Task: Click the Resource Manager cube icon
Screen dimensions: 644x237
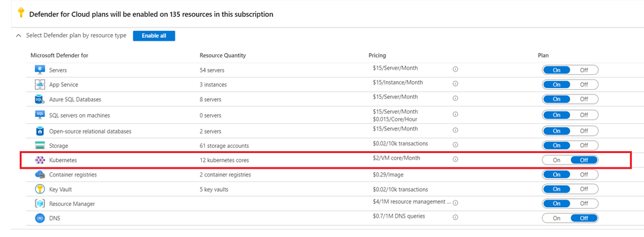Action: coord(40,203)
